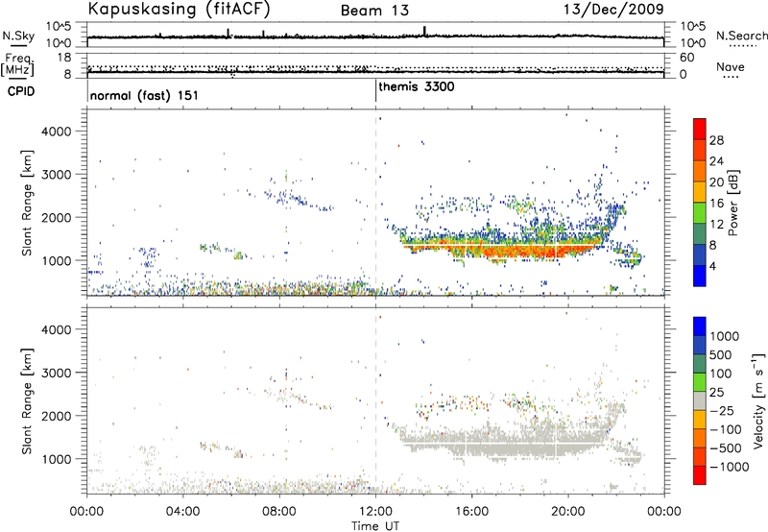
Task: Pick the grey Velocity segment between 25 and -25
Action: 700,400
